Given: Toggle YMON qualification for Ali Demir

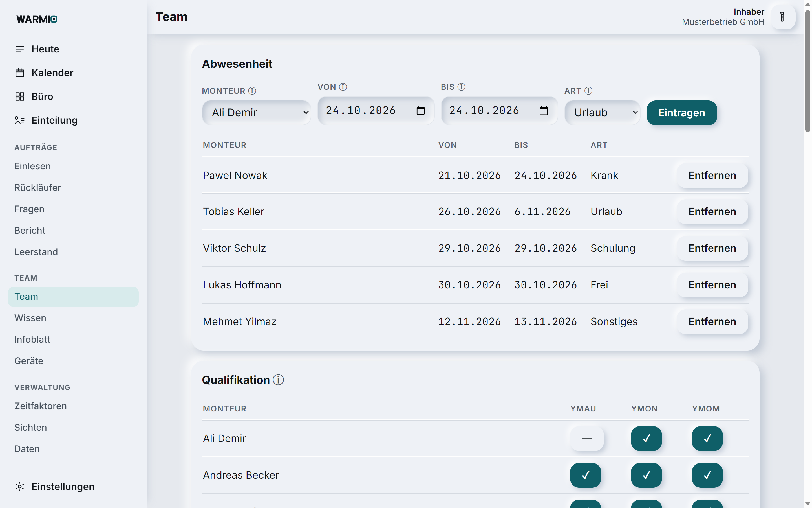Looking at the screenshot, I should (x=646, y=439).
